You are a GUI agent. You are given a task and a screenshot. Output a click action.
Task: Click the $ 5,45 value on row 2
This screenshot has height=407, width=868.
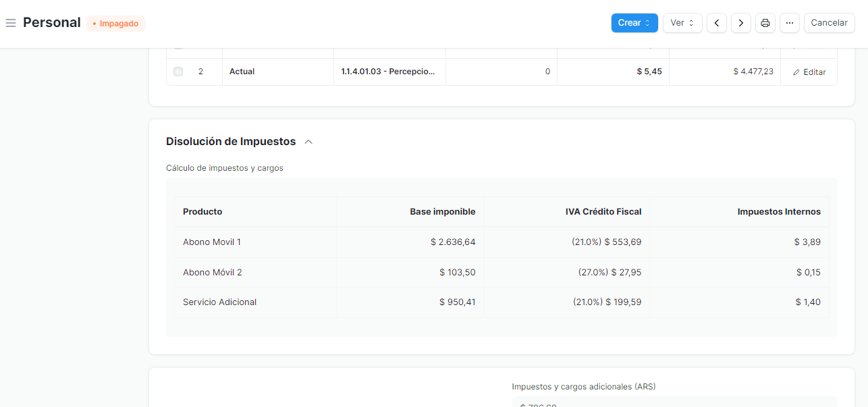click(633, 71)
